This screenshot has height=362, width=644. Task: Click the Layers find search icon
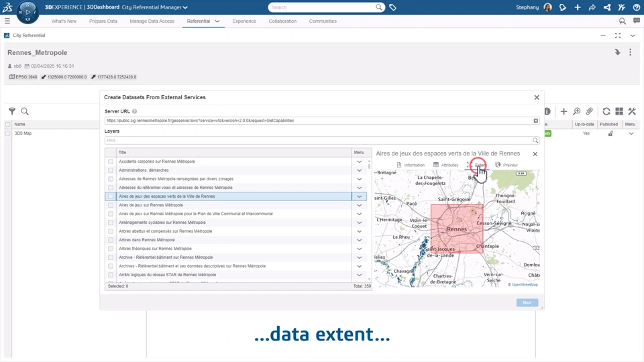[535, 140]
